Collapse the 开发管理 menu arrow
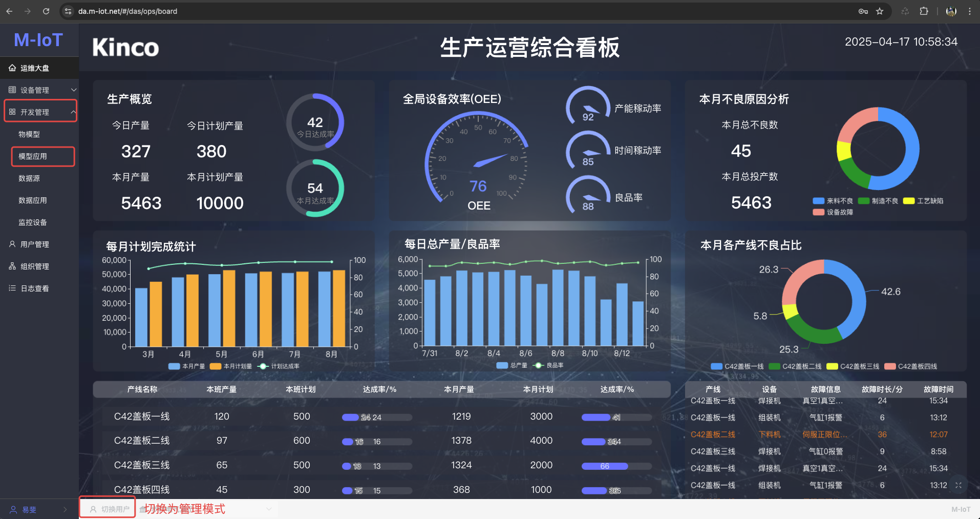Image resolution: width=980 pixels, height=519 pixels. pos(73,112)
